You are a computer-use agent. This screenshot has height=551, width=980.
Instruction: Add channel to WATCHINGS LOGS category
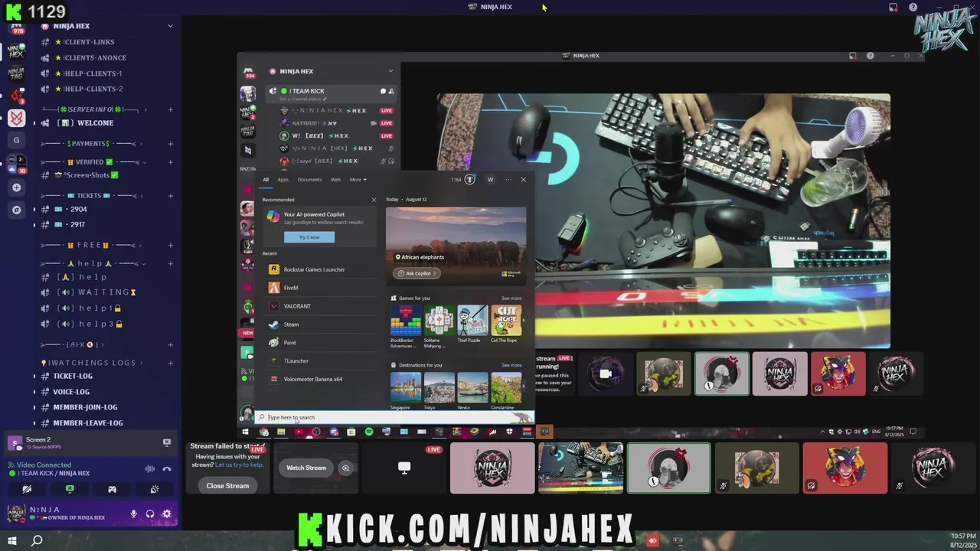pyautogui.click(x=170, y=363)
